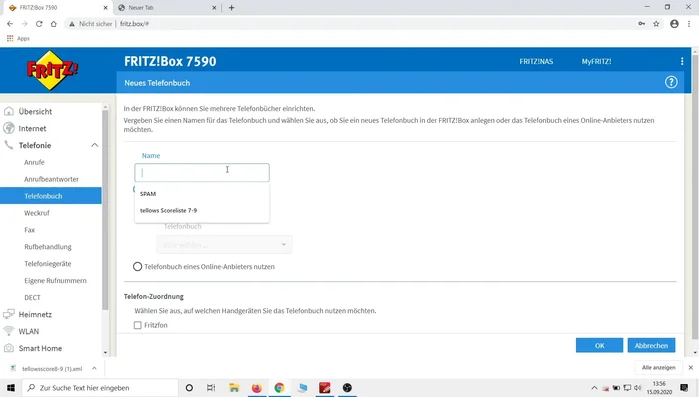This screenshot has height=397, width=699.
Task: Open the FRITZ!Box three-dot menu
Action: click(682, 61)
